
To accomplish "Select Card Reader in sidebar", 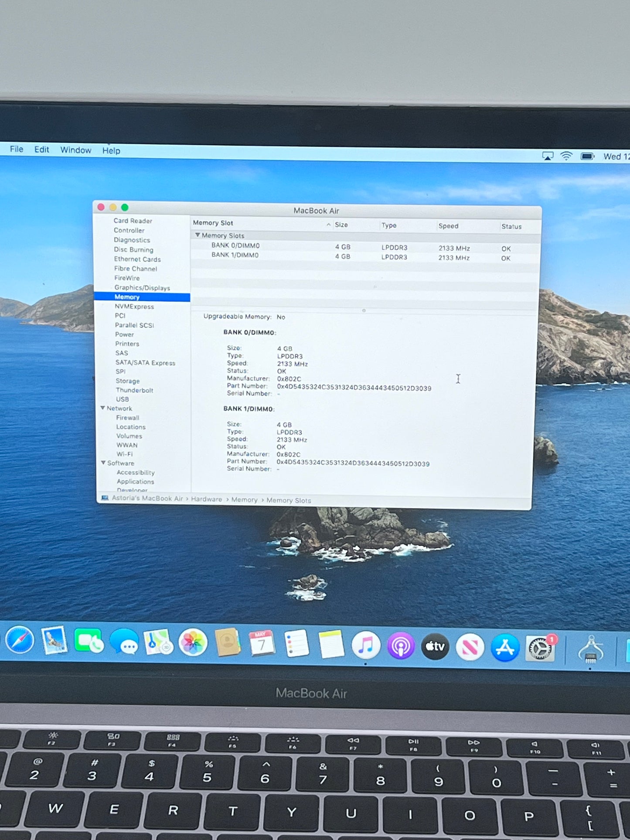I will (133, 221).
